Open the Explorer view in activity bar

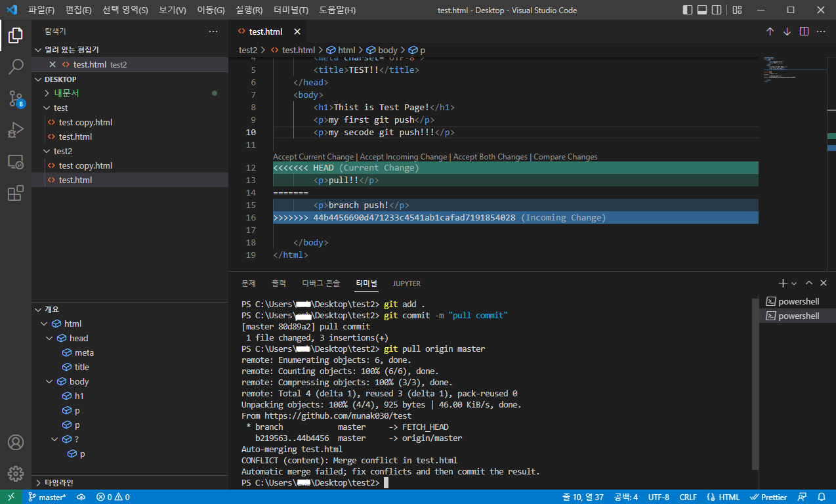coord(16,35)
